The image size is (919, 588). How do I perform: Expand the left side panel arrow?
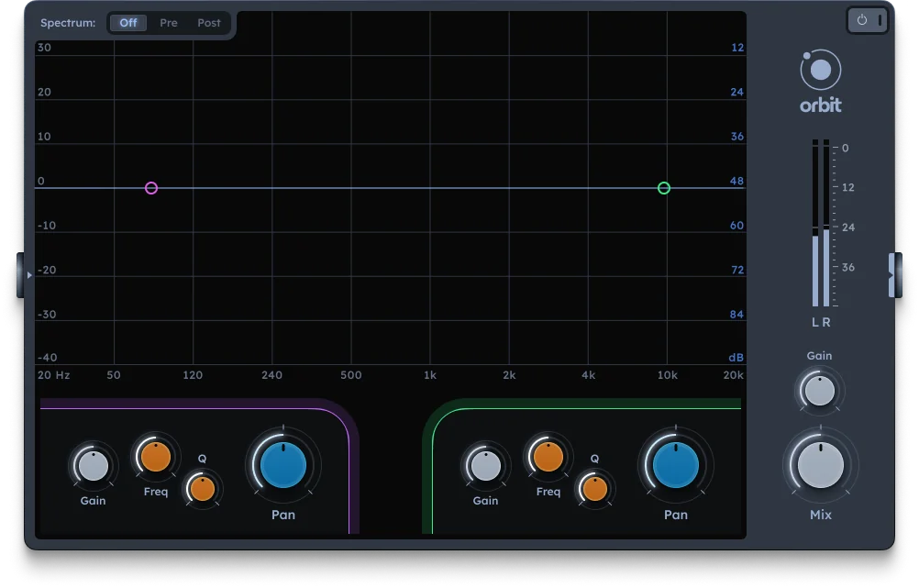pyautogui.click(x=28, y=274)
